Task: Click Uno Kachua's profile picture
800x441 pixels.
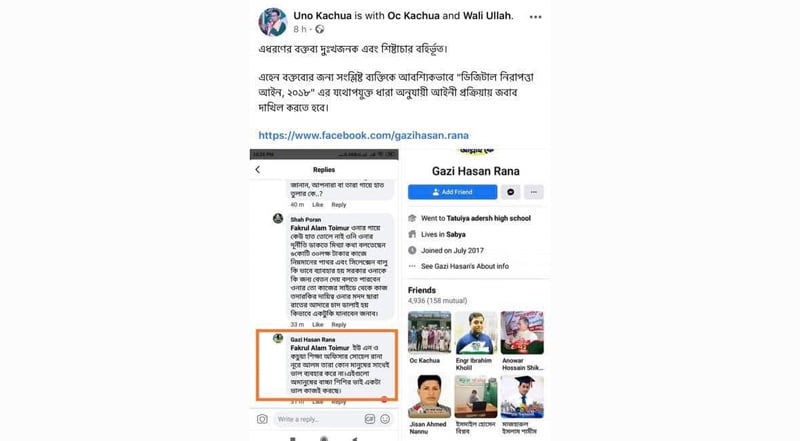Action: click(272, 22)
